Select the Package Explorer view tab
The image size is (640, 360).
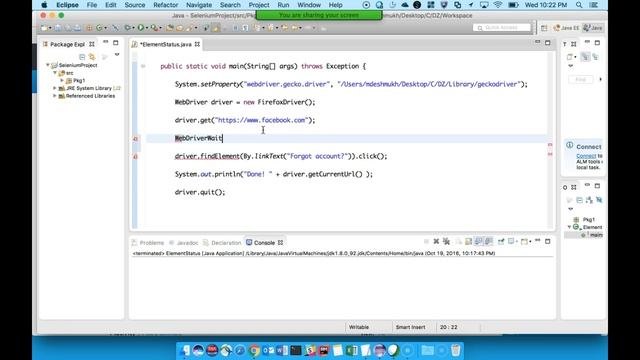pyautogui.click(x=68, y=44)
